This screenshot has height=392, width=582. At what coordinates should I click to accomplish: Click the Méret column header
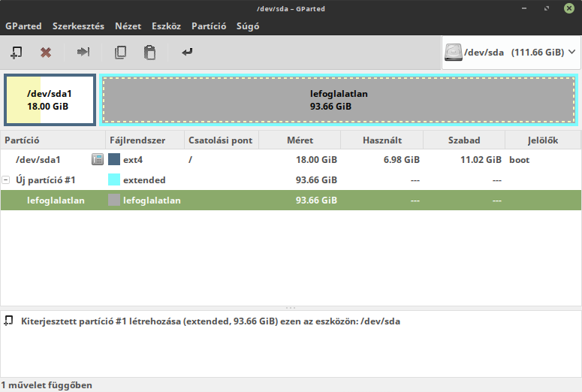point(300,140)
